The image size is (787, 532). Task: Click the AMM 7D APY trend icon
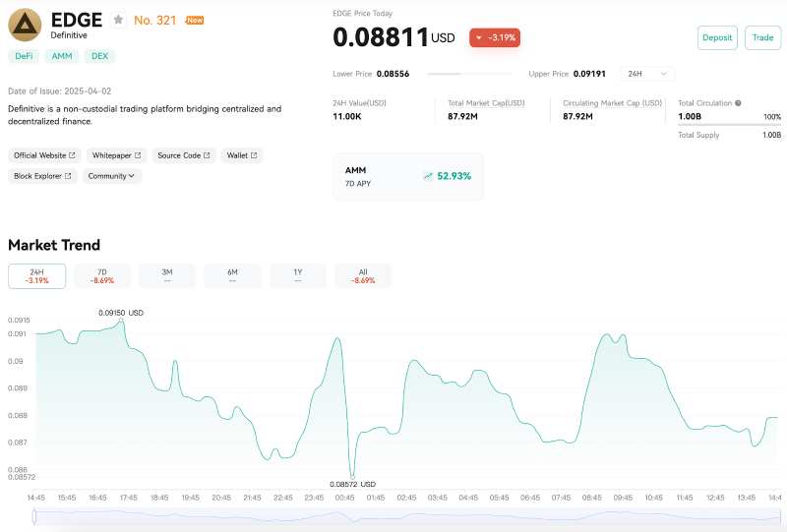coord(428,176)
